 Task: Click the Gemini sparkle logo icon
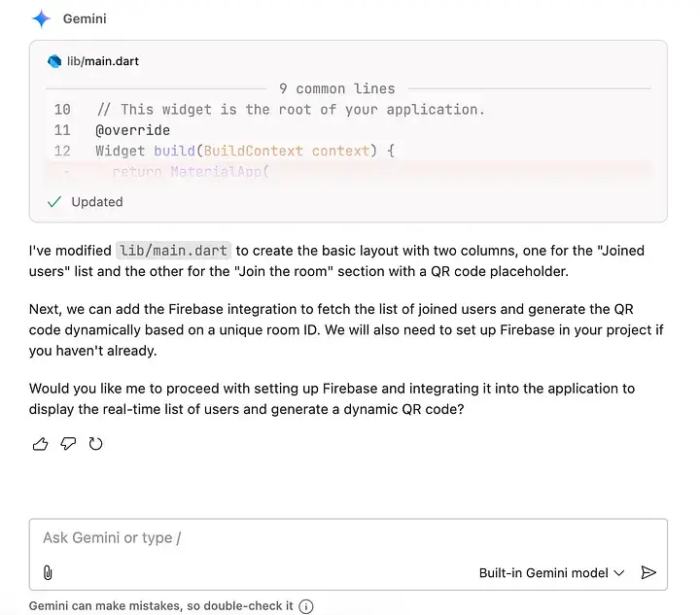coord(41,18)
